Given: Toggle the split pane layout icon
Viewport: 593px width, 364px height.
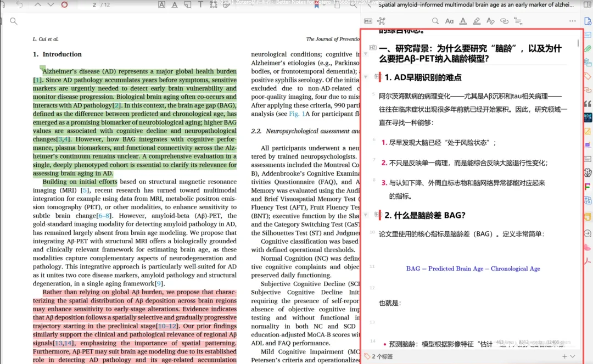Looking at the screenshot, I should 587,5.
